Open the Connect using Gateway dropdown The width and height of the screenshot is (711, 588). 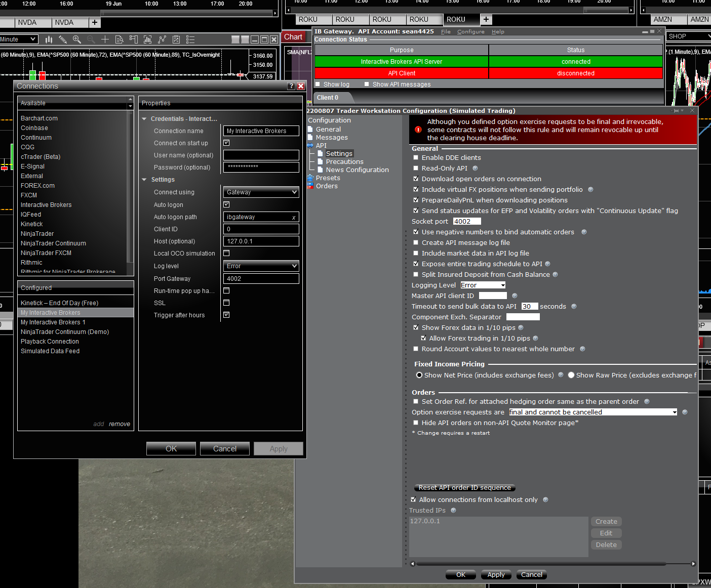(x=261, y=192)
